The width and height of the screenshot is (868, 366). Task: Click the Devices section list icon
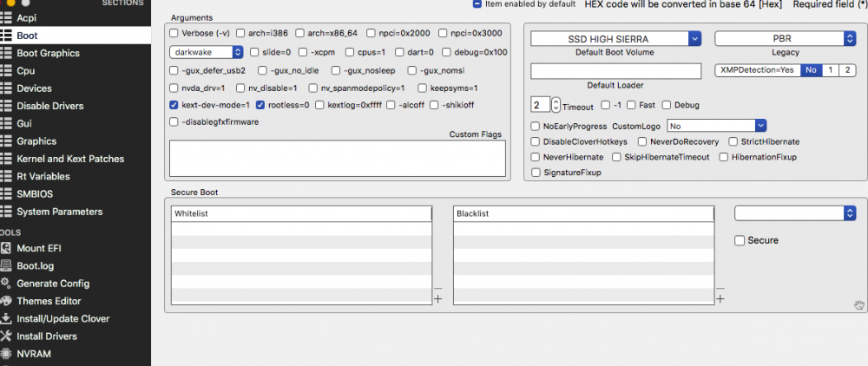click(x=5, y=88)
